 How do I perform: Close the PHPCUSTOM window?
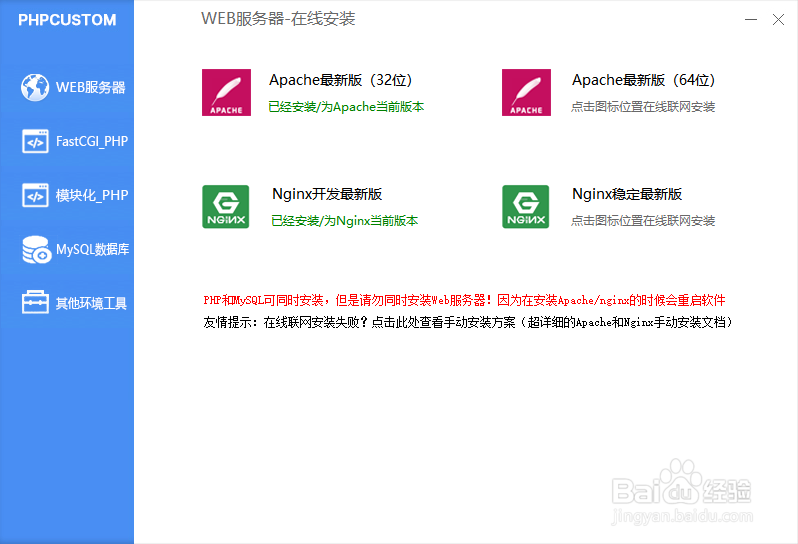(x=778, y=20)
